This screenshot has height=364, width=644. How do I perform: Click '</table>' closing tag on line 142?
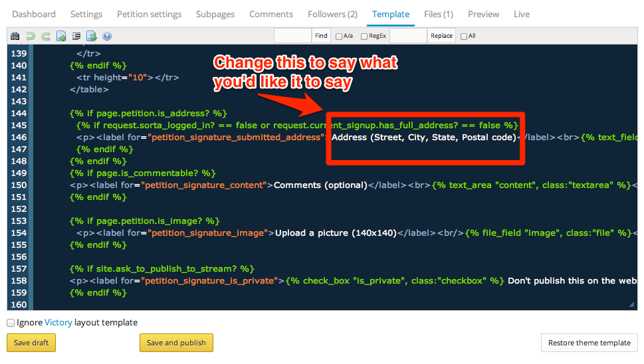(x=89, y=90)
